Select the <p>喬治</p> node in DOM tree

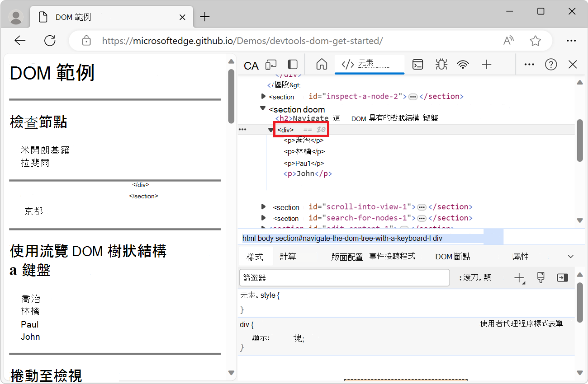coord(303,140)
